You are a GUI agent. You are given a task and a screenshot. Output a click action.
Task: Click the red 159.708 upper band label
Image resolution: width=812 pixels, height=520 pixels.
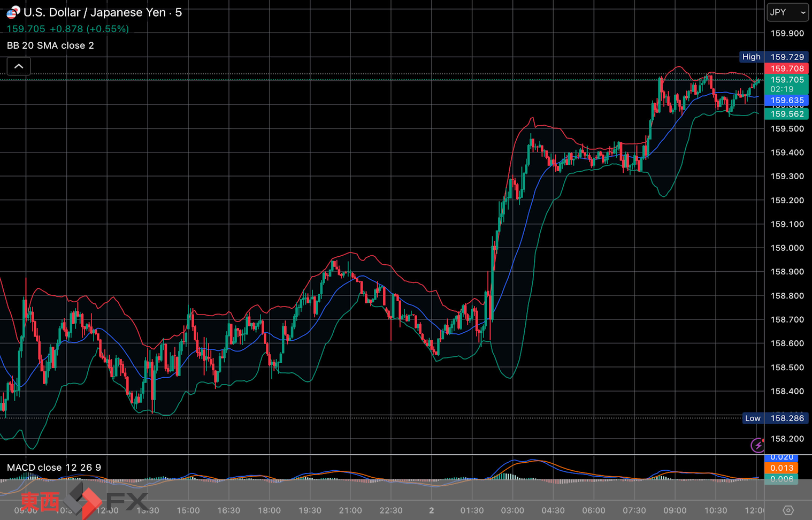click(x=787, y=68)
